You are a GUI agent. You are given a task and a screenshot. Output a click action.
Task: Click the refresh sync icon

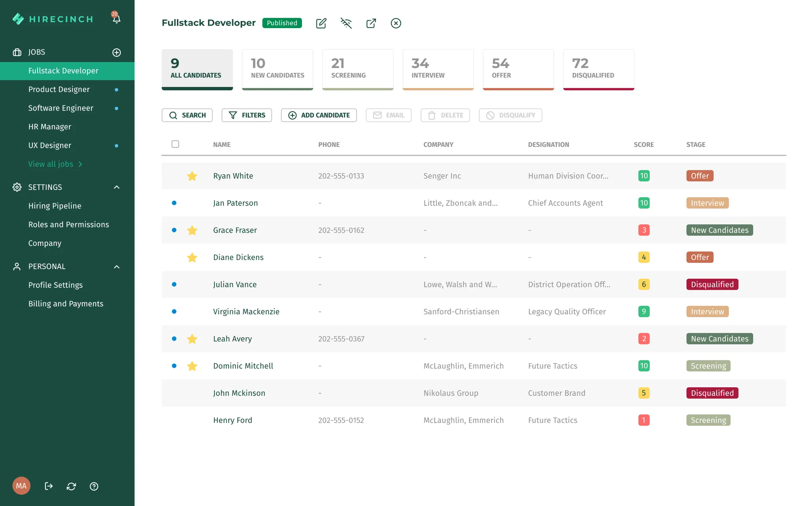[71, 486]
